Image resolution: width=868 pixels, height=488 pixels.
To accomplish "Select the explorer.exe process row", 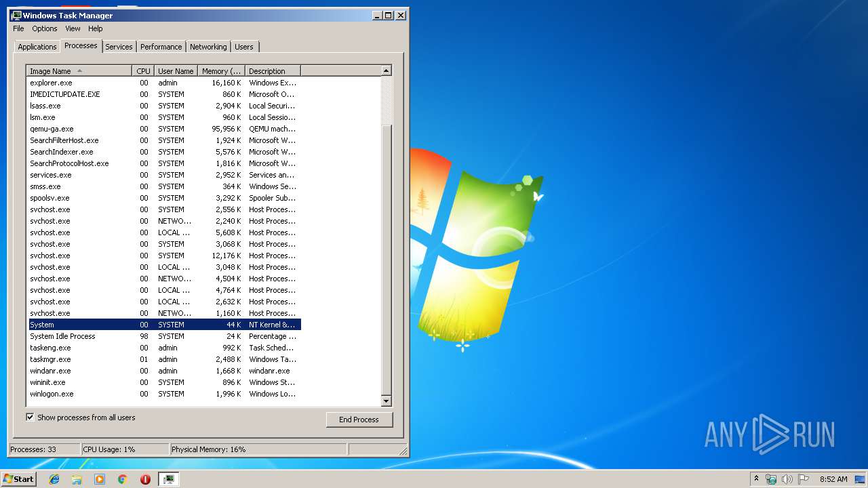I will [x=163, y=83].
